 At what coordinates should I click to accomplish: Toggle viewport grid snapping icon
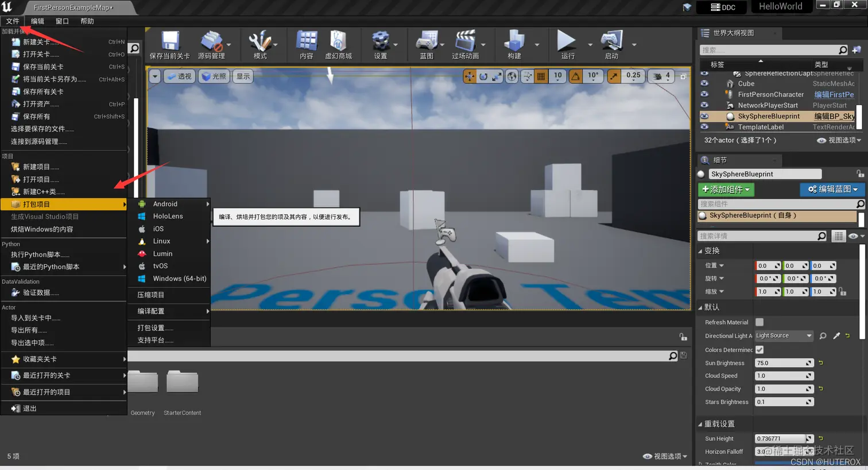point(541,76)
